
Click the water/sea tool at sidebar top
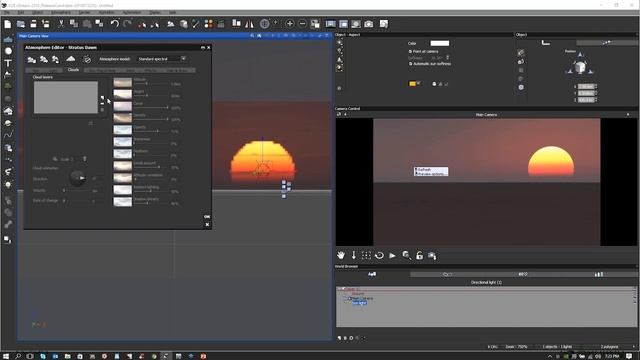pyautogui.click(x=8, y=39)
